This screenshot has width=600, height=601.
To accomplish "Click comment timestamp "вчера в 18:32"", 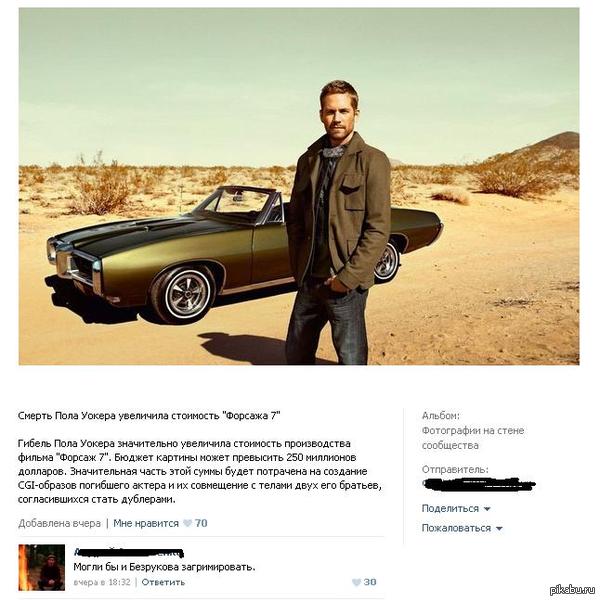I will point(102,582).
